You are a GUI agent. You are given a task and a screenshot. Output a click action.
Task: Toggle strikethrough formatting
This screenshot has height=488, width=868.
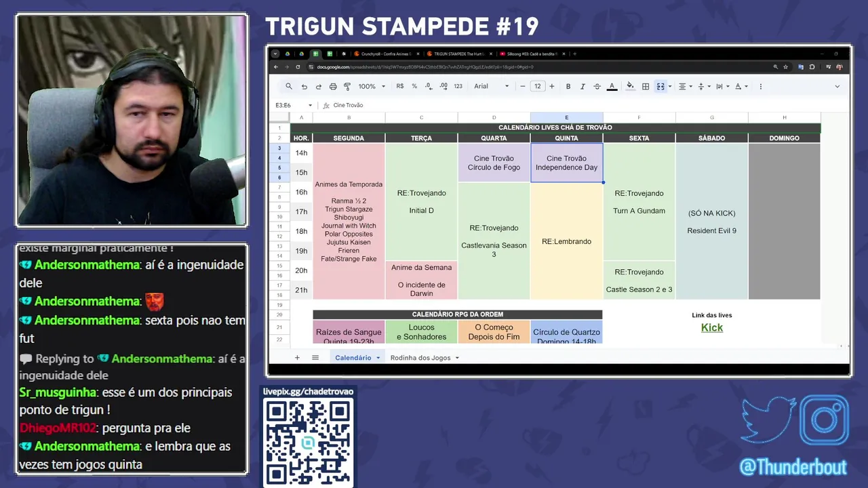click(x=597, y=86)
